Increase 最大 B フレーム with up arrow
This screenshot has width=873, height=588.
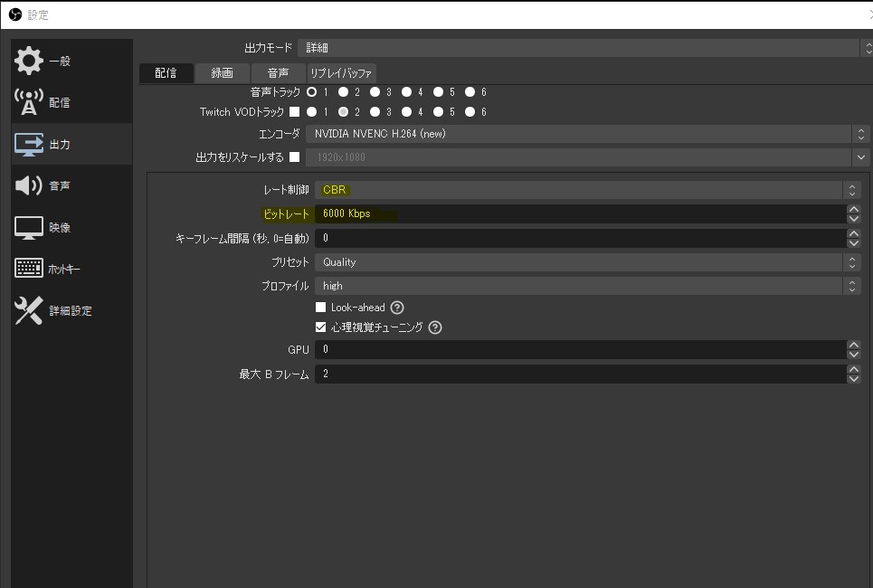pos(854,368)
